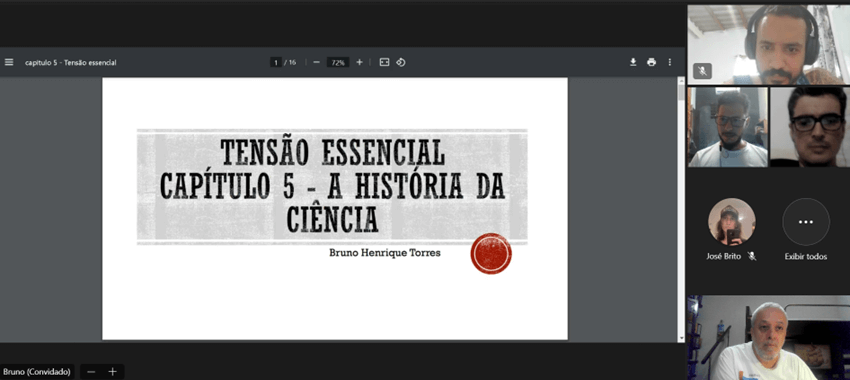Click the PDF vertical scrollbar up arrow
Image resolution: width=850 pixels, height=380 pixels.
[x=681, y=81]
